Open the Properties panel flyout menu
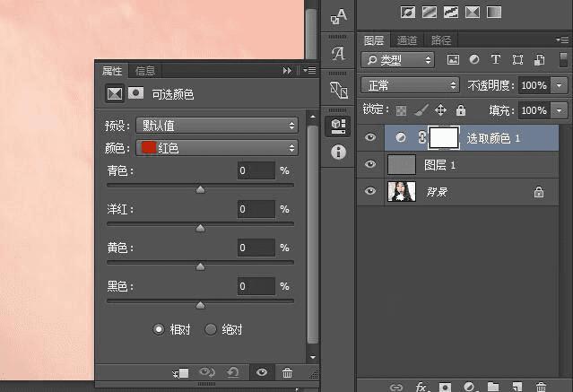The image size is (573, 392). (310, 70)
